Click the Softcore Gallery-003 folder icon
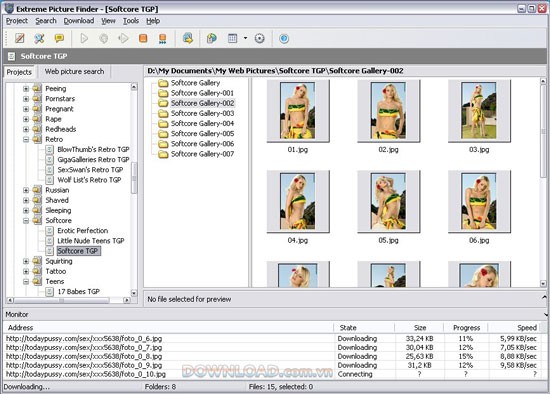550x394 pixels. [x=163, y=114]
